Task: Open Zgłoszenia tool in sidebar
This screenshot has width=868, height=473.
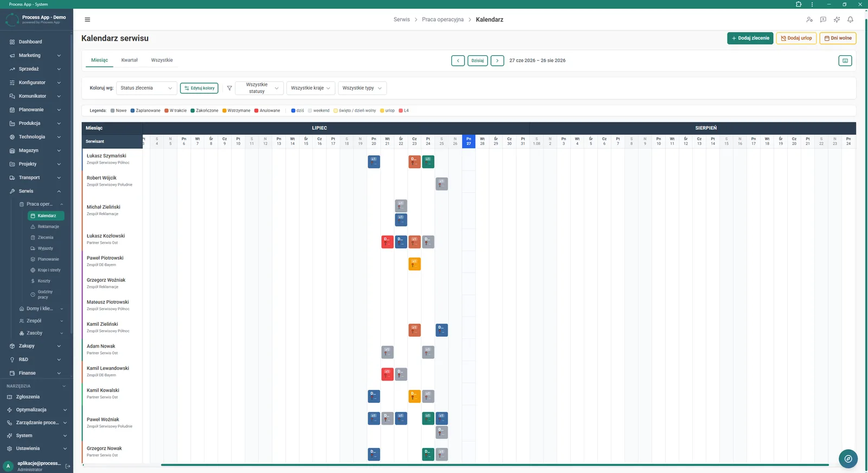Action: (x=36, y=397)
